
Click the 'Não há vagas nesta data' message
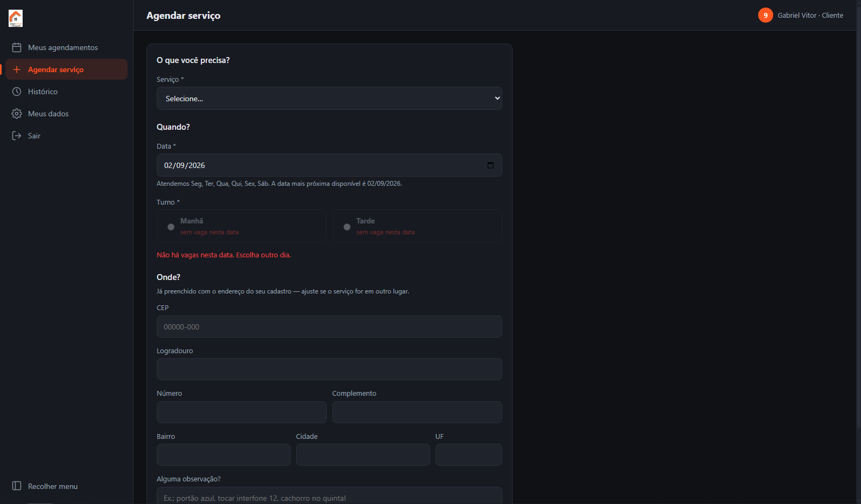(x=223, y=255)
